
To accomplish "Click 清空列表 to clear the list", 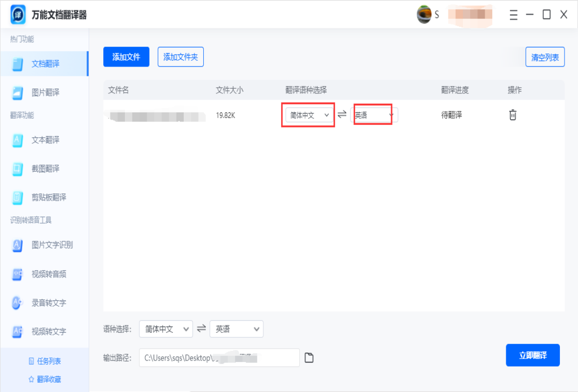I will 544,57.
